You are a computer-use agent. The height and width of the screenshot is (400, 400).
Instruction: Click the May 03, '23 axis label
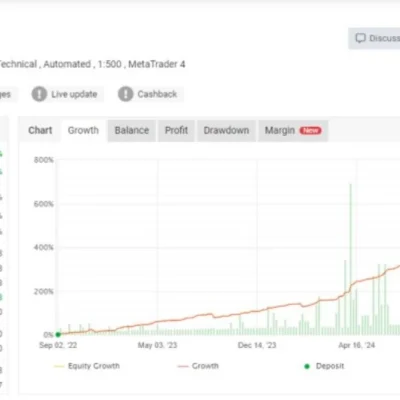(x=157, y=345)
